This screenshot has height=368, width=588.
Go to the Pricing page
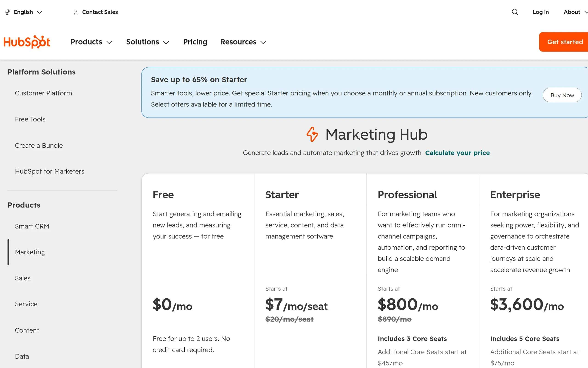[x=195, y=42]
